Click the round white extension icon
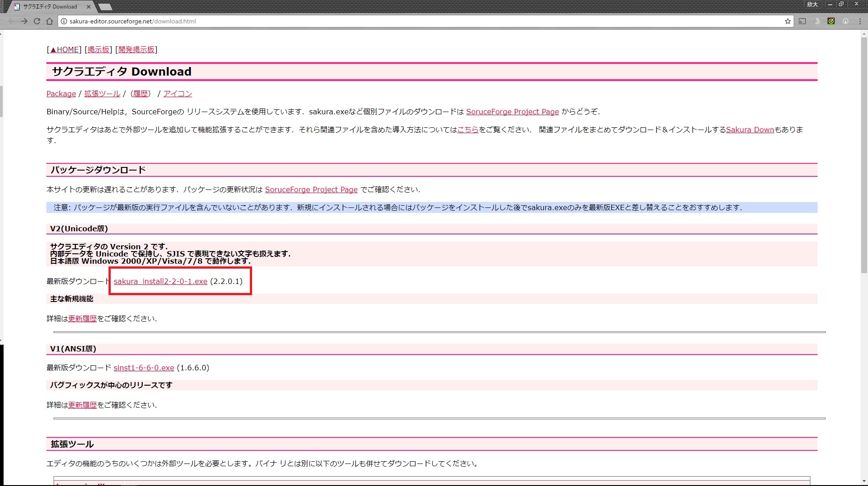The height and width of the screenshot is (486, 868). [845, 21]
